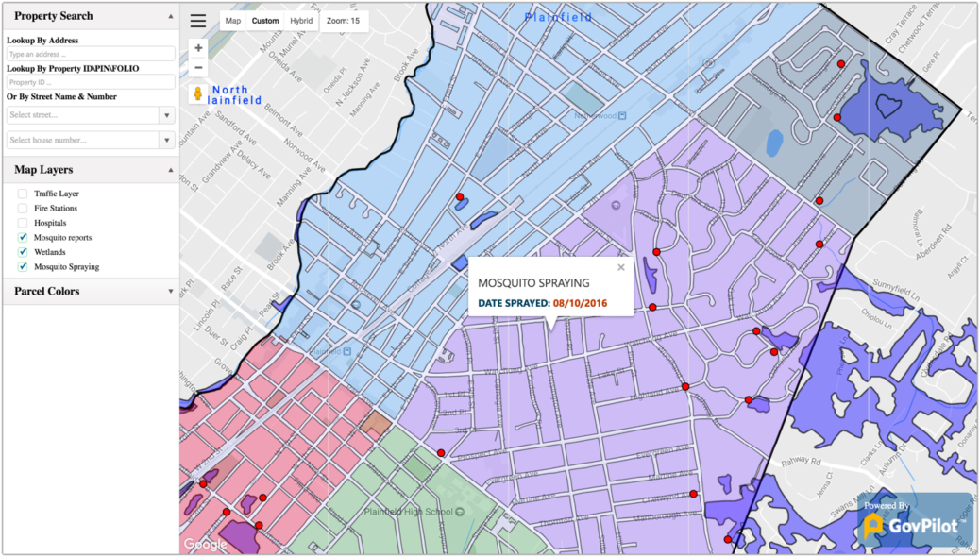Close the Mosquito Spraying popup
980x557 pixels.
(621, 267)
